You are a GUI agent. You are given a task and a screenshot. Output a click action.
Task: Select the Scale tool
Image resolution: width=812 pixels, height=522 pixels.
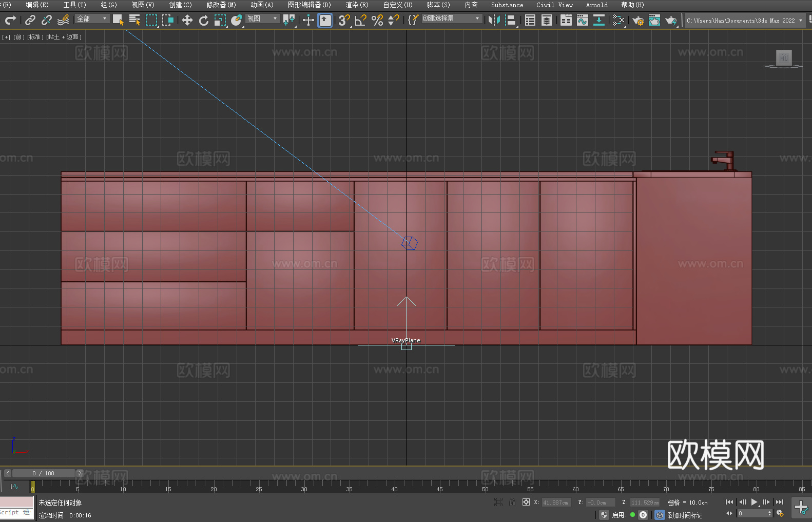tap(220, 20)
